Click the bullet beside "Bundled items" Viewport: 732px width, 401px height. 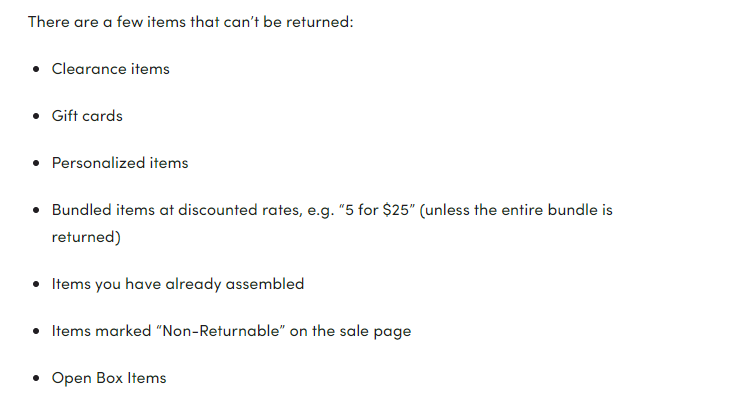pos(37,212)
